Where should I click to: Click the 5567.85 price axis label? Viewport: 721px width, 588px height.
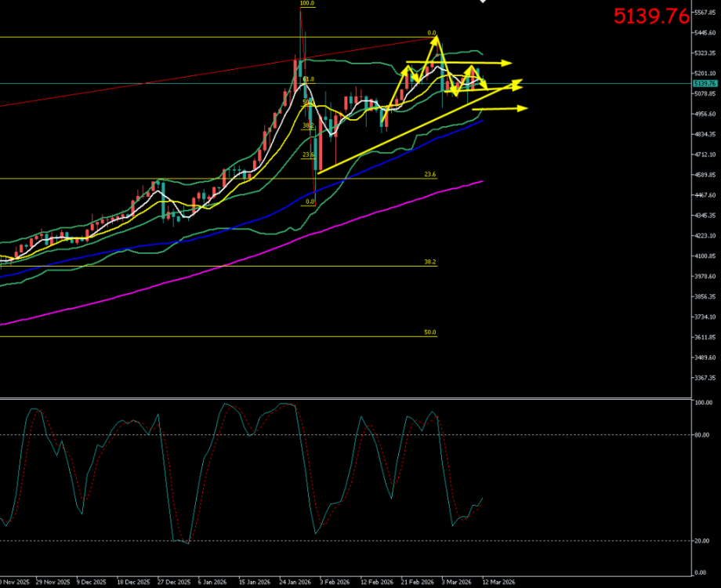705,13
